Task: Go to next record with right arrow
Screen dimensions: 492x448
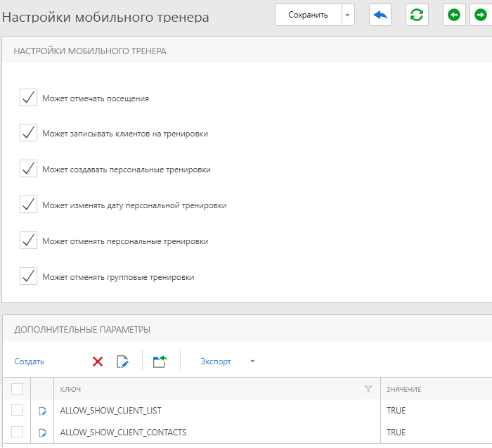Action: tap(480, 15)
